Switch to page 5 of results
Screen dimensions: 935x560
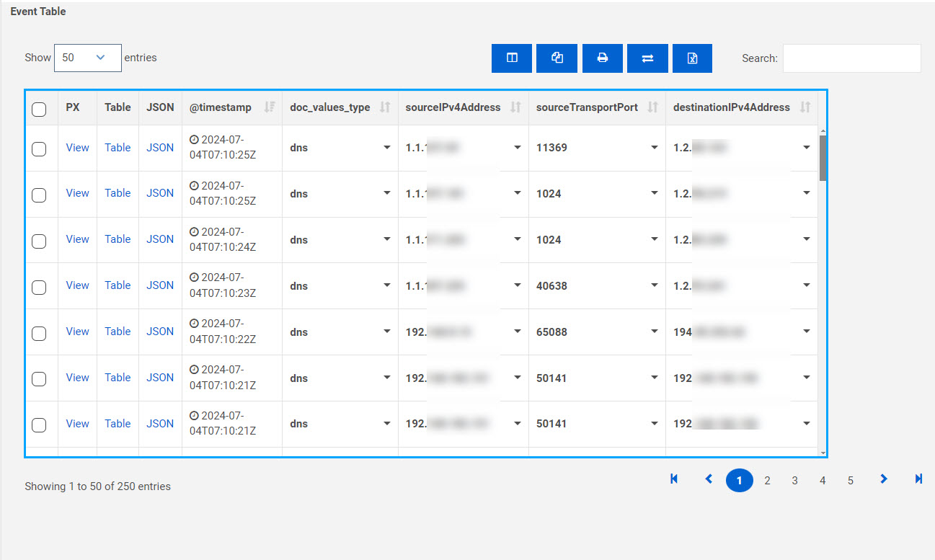tap(851, 481)
